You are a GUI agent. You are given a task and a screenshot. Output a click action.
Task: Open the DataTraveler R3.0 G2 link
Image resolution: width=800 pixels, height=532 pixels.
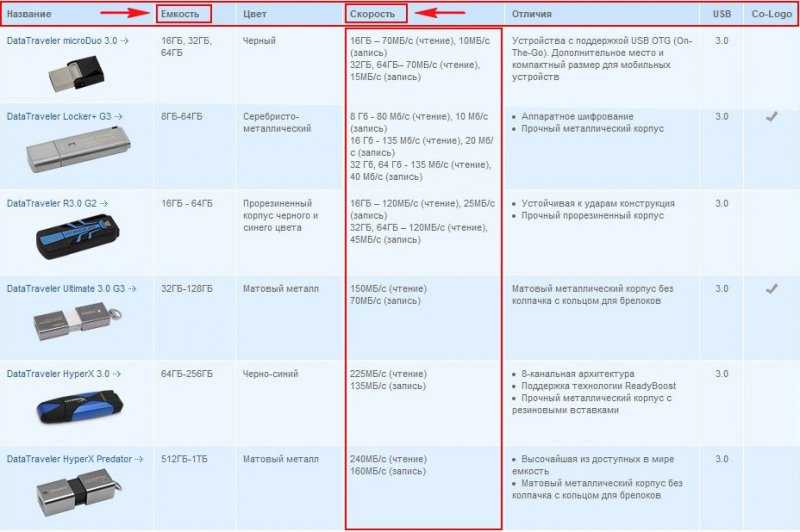pyautogui.click(x=57, y=204)
